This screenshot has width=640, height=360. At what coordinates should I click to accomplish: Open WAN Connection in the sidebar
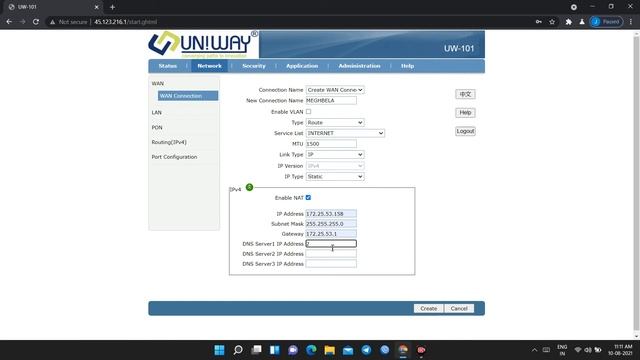pos(188,96)
